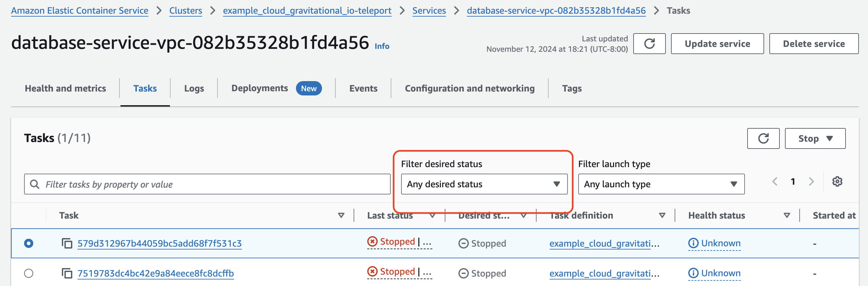Select radio button for task 579d312967b4
Viewport: 868px width, 286px height.
point(29,243)
